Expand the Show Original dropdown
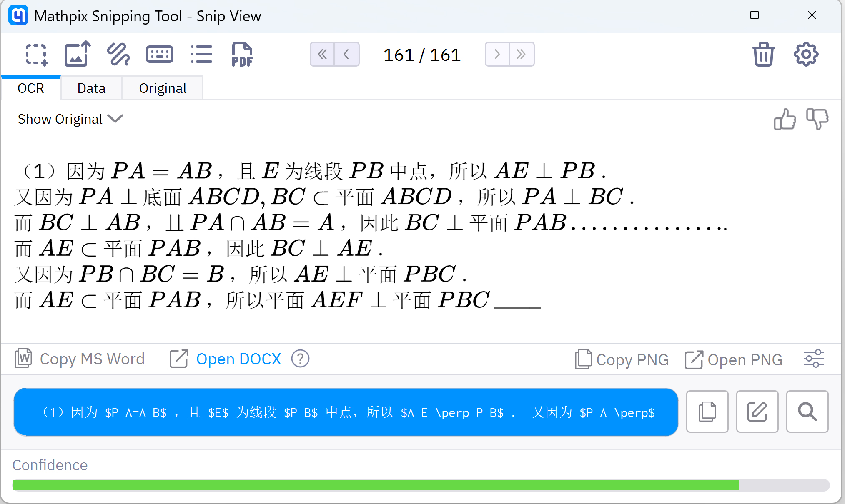Image resolution: width=845 pixels, height=504 pixels. point(70,119)
